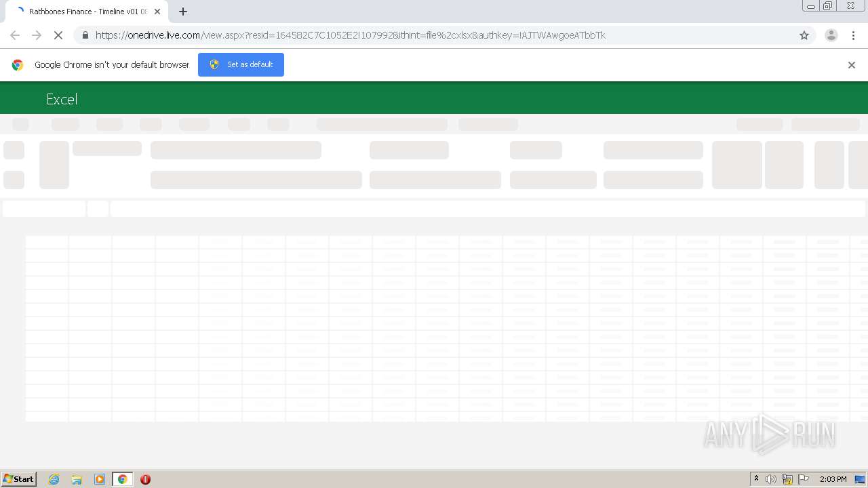Open the red Opera-style taskbar icon
This screenshot has width=868, height=488.
pos(145,479)
